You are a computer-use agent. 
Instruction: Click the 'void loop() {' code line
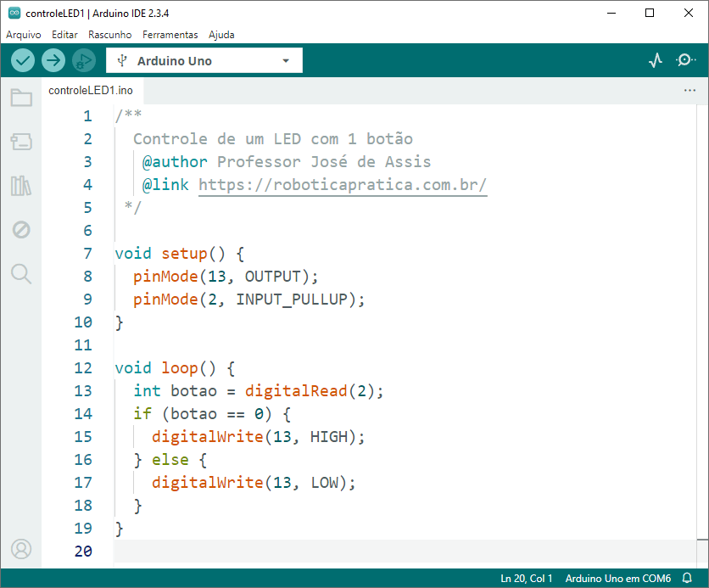click(x=175, y=368)
